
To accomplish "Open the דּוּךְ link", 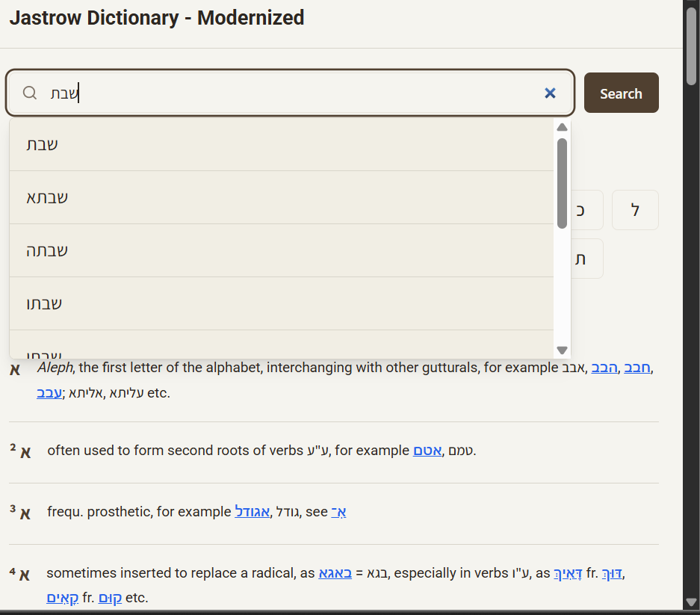I will 612,573.
